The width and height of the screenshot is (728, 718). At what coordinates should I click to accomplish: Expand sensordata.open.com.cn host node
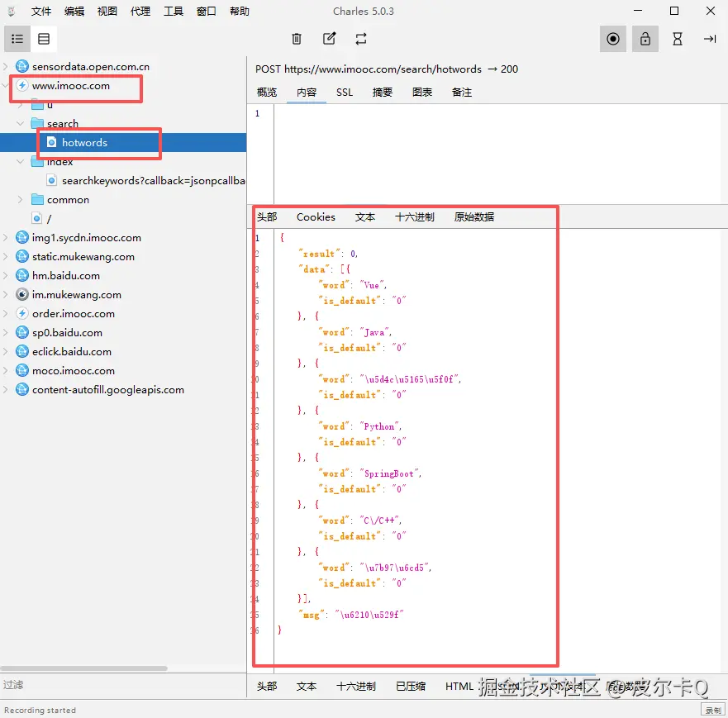[x=6, y=66]
